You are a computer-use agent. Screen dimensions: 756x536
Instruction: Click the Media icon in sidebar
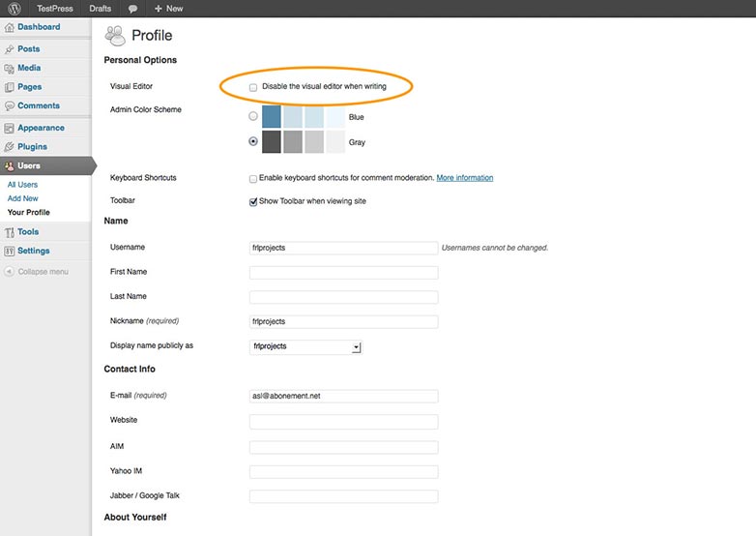(x=9, y=69)
